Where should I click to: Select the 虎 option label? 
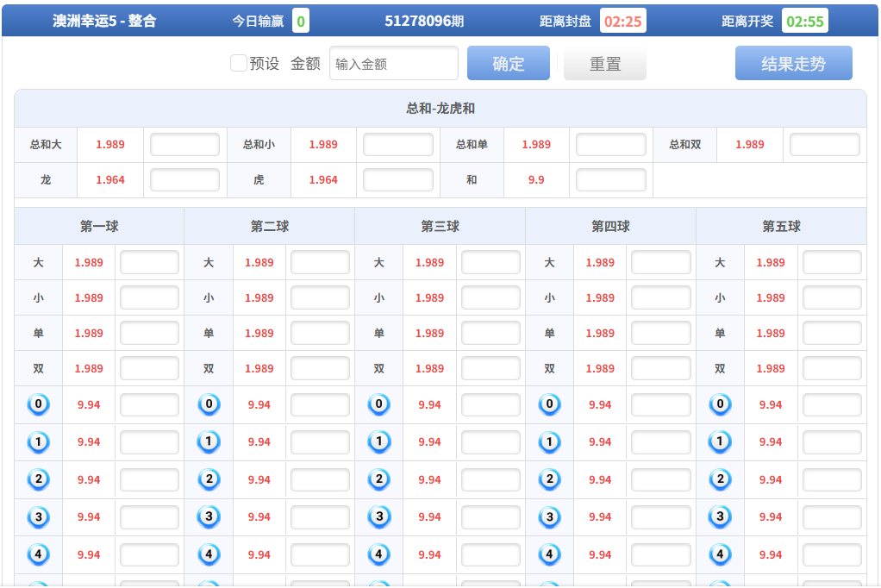point(259,180)
